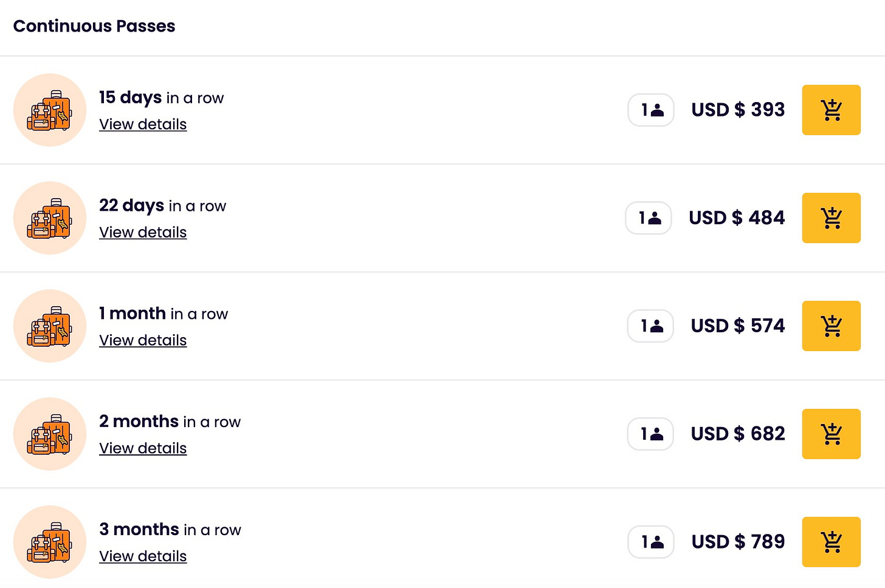Open traveler count selector for 1 month pass
Viewport: 885px width, 588px height.
point(650,326)
